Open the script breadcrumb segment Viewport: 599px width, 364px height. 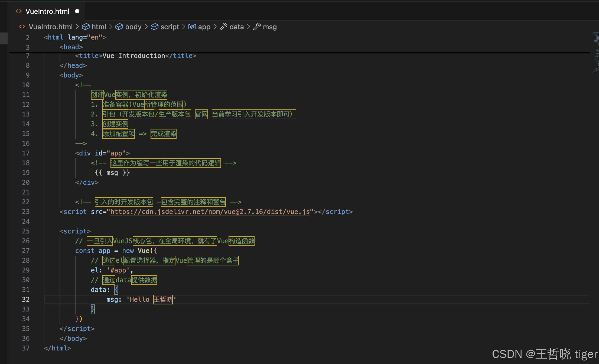tap(170, 27)
